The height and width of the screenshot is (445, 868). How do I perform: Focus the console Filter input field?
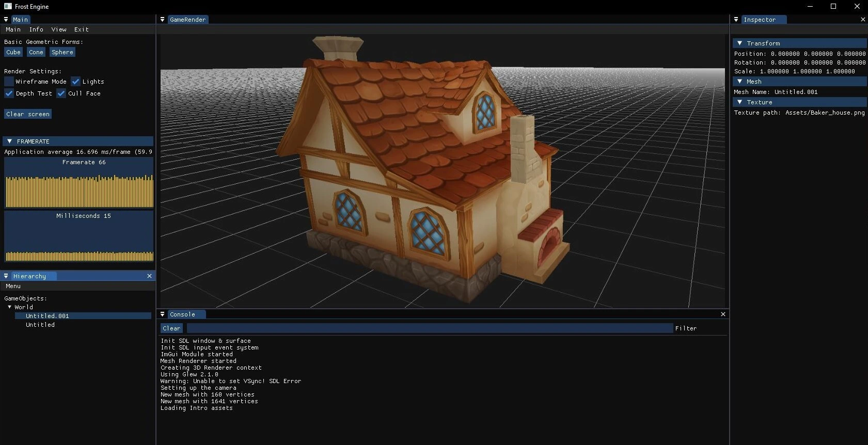point(430,328)
